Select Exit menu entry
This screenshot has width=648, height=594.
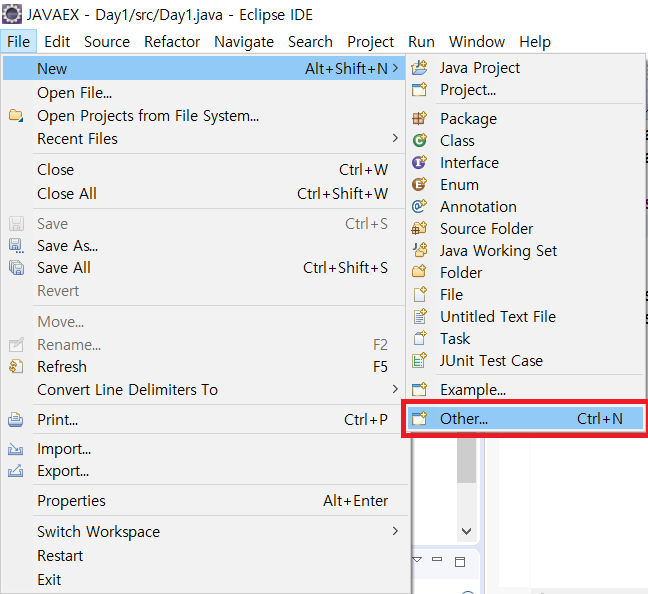coord(204,580)
